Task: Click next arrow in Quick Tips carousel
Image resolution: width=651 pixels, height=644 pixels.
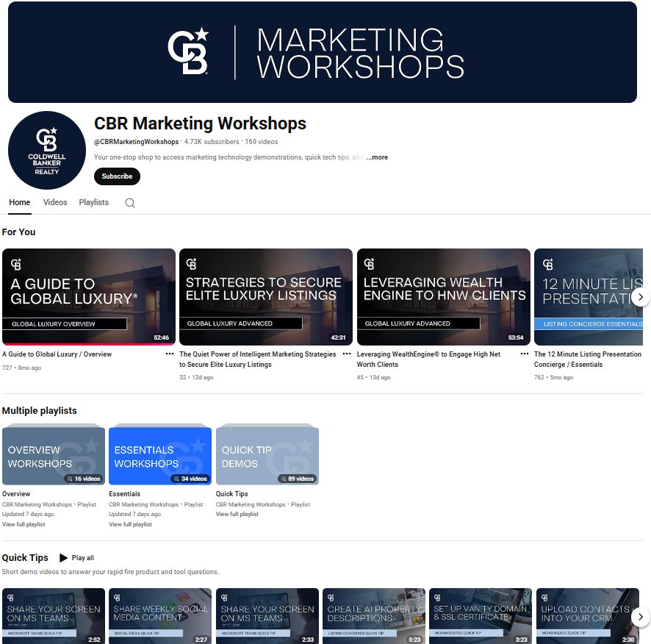Action: click(x=641, y=617)
